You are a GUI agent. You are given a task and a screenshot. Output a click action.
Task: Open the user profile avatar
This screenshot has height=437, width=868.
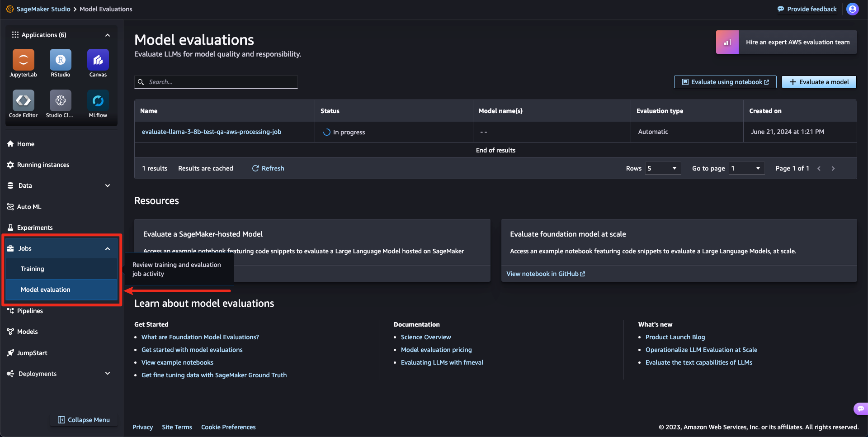pos(853,9)
